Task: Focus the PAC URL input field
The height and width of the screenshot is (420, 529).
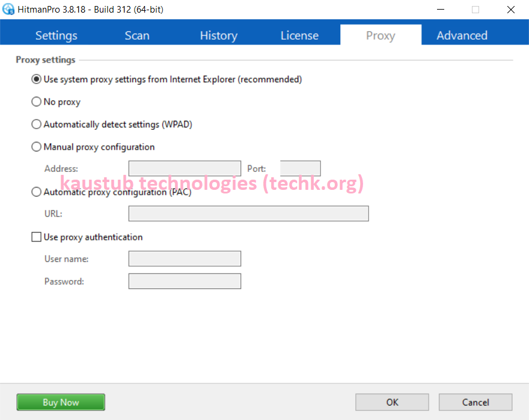Action: (249, 213)
